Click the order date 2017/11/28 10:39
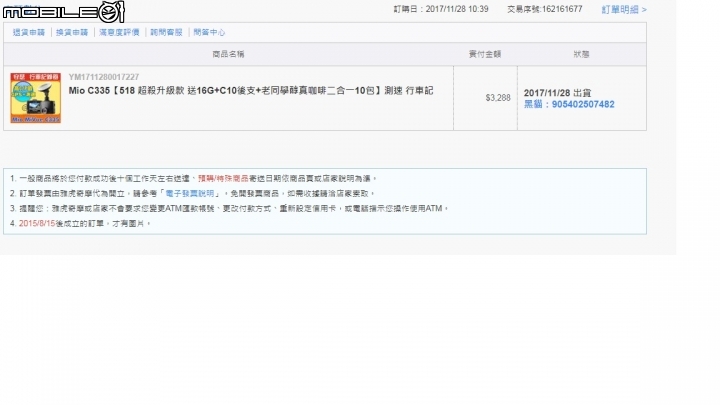Viewport: 720px width, 405px height. pos(457,9)
